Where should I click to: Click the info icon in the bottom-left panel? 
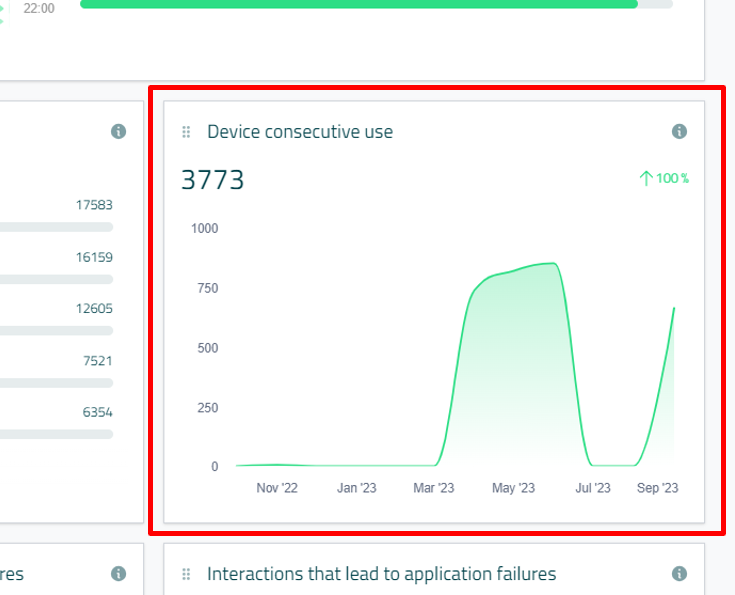[118, 574]
